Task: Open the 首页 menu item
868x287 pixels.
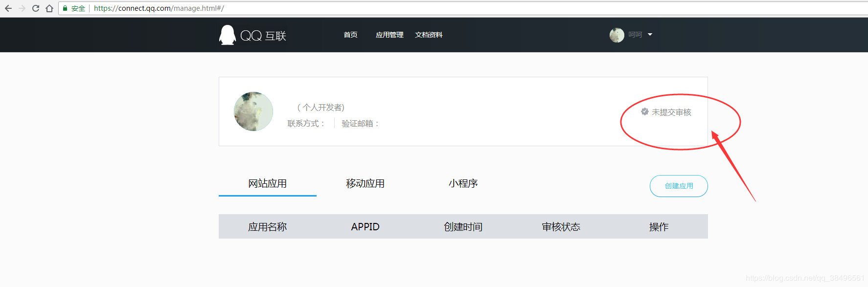Action: point(350,35)
